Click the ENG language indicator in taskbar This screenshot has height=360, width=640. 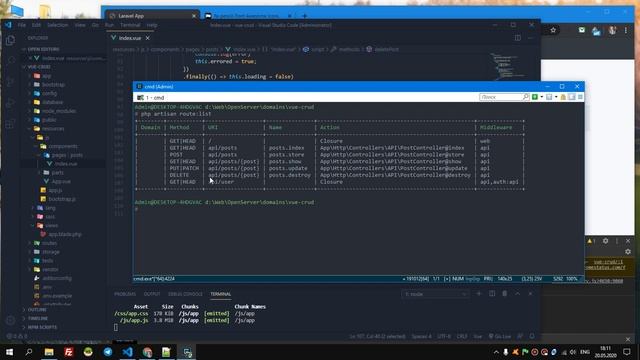(x=585, y=352)
